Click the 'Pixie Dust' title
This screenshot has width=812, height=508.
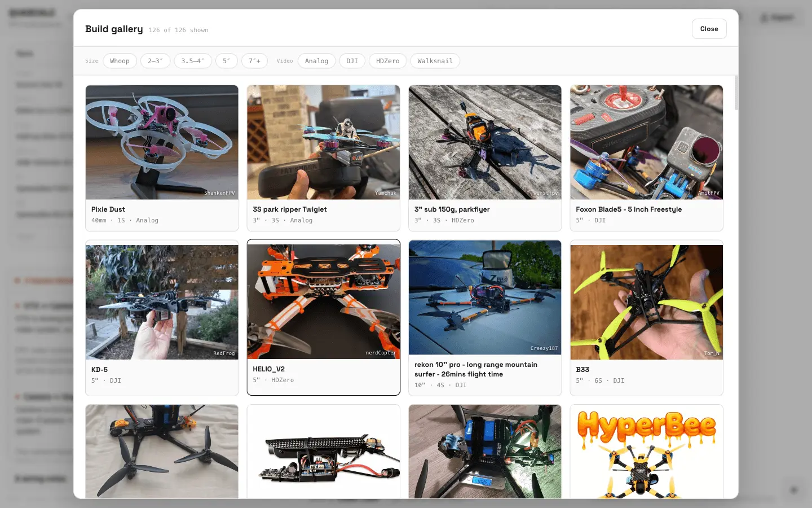tap(108, 209)
